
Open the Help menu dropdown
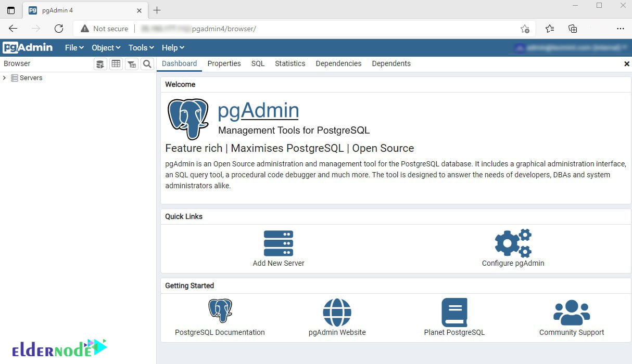coord(173,47)
